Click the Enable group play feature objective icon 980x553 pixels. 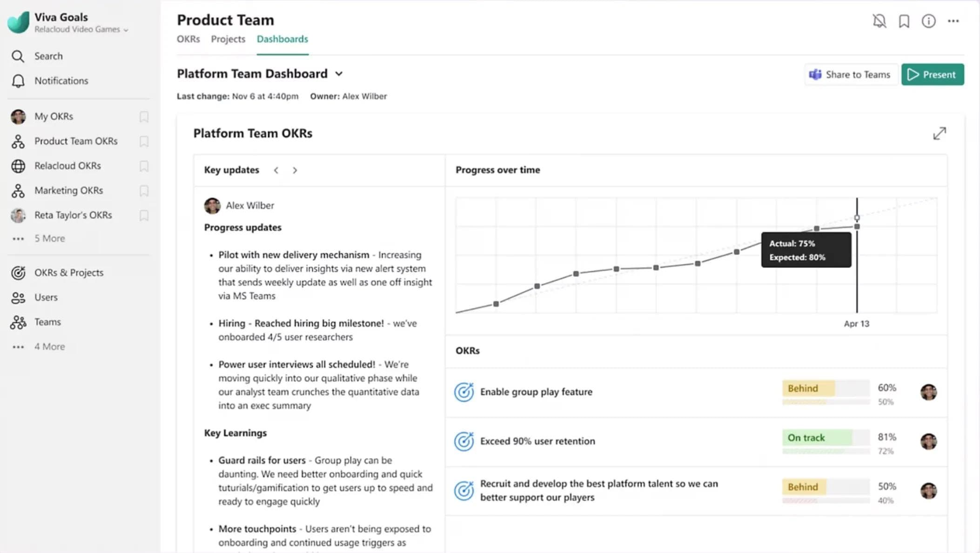463,392
